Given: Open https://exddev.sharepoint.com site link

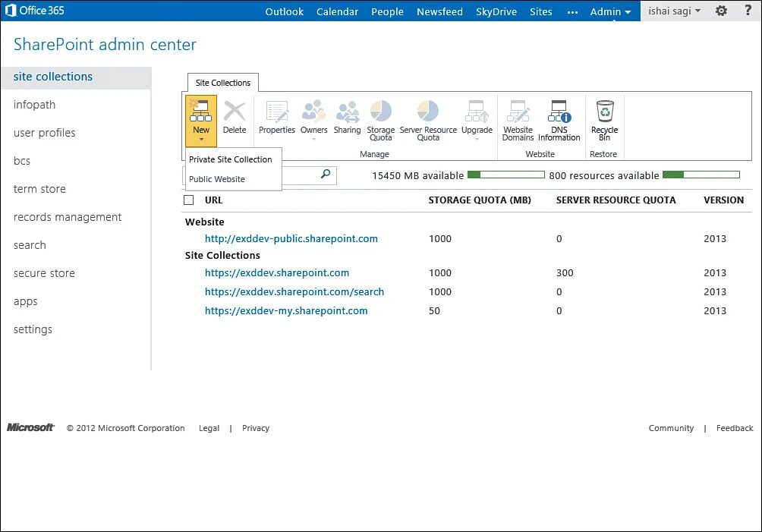Looking at the screenshot, I should click(x=277, y=272).
